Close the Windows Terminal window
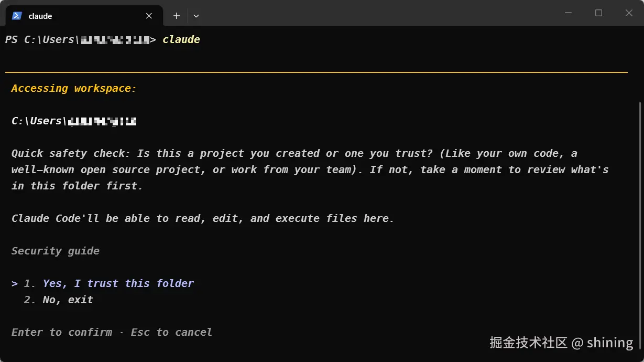Screen dimensions: 644x362 click(629, 13)
